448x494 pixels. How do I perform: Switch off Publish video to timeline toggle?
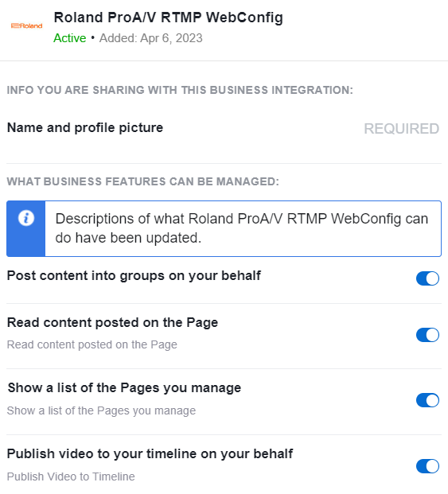pos(427,466)
